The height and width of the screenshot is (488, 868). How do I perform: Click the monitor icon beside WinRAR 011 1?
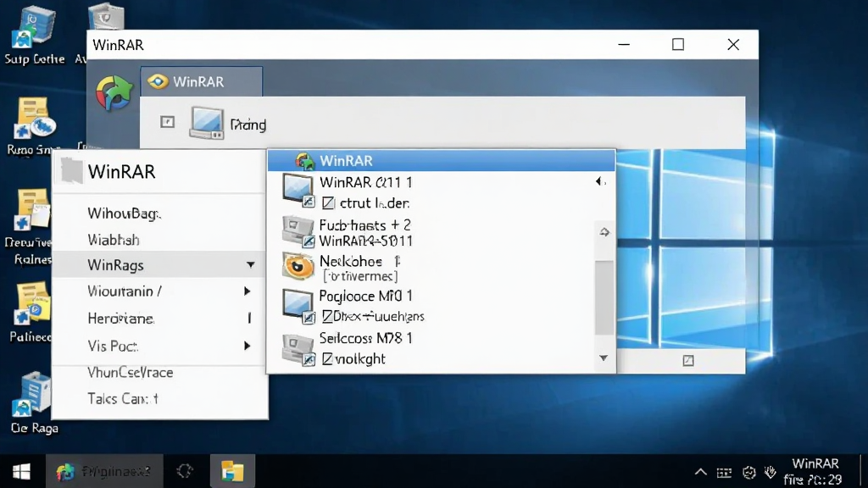(298, 190)
